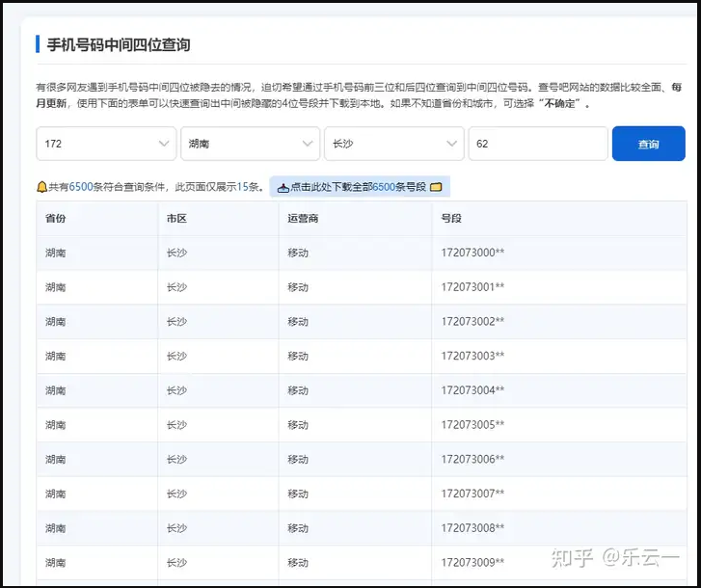Click the chevron in the 湖南 dropdown
Viewport: 701px width, 588px height.
click(x=308, y=144)
